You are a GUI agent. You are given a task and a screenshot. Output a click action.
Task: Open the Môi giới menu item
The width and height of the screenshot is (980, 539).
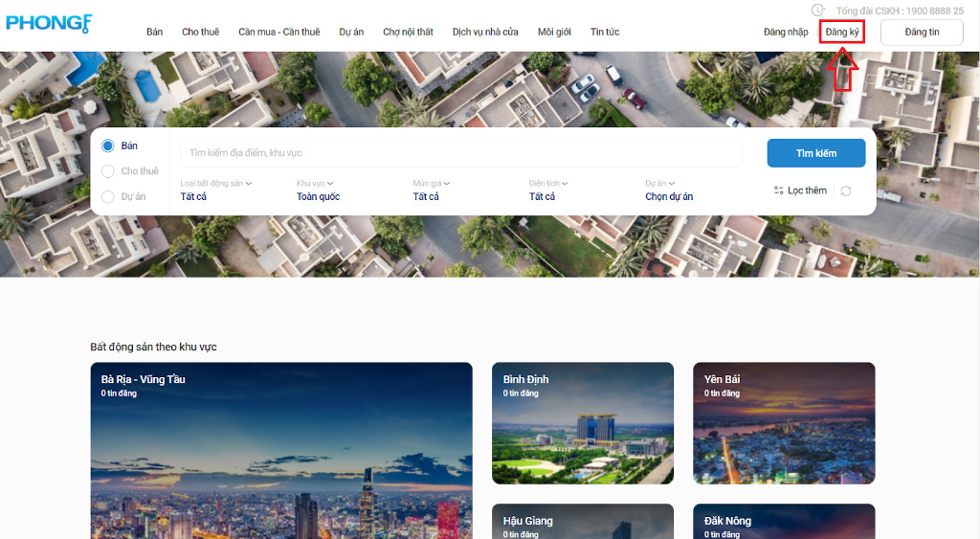pos(554,33)
